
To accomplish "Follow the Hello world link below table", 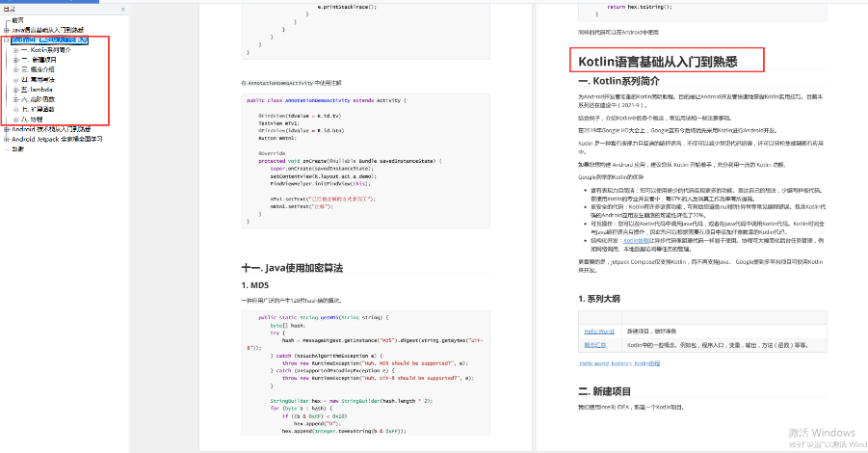I will 594,363.
